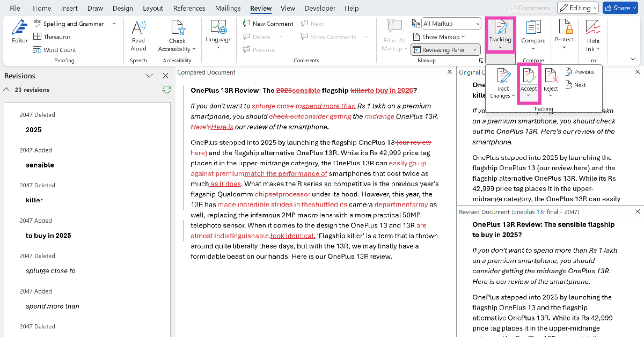Open the File tab
The height and width of the screenshot is (337, 644).
coord(15,8)
